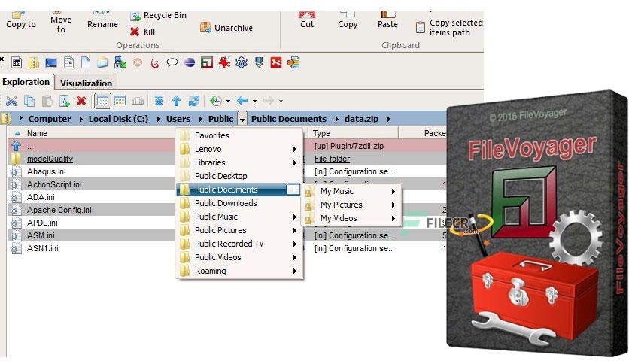The image size is (629, 364).
Task: Switch to the Exploration tab
Action: [26, 82]
